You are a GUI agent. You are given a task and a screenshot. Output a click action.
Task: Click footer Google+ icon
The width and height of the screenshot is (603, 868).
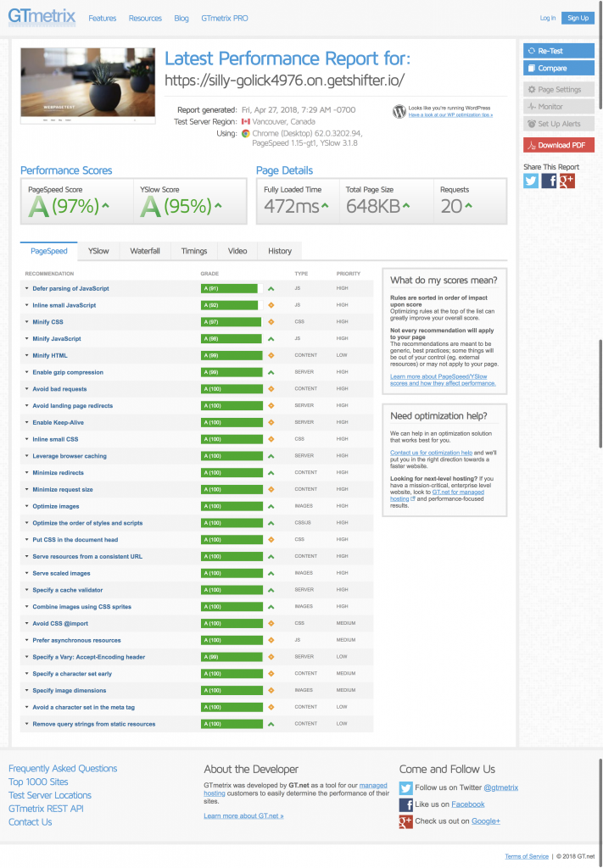(x=406, y=821)
